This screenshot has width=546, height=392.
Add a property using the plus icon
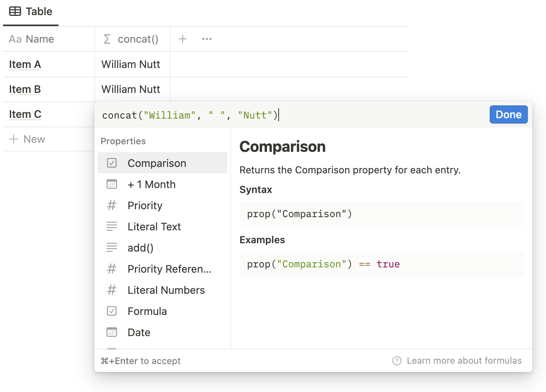click(x=183, y=39)
